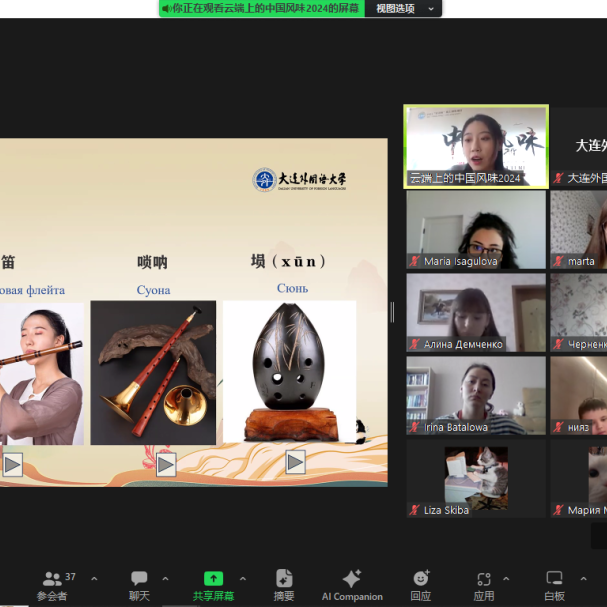Play the Xun (埙) audio clip

[295, 462]
